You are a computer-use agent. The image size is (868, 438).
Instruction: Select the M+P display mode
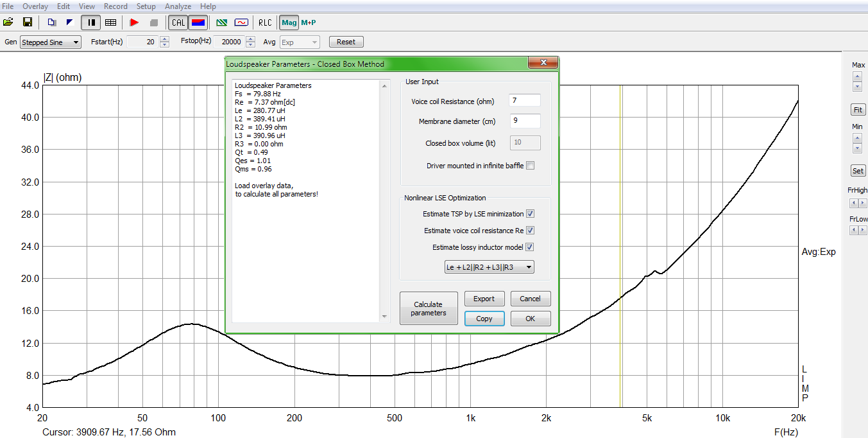(309, 22)
